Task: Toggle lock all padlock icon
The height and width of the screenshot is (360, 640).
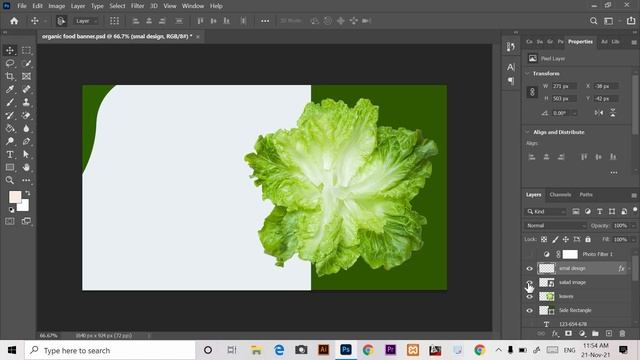Action: click(588, 239)
